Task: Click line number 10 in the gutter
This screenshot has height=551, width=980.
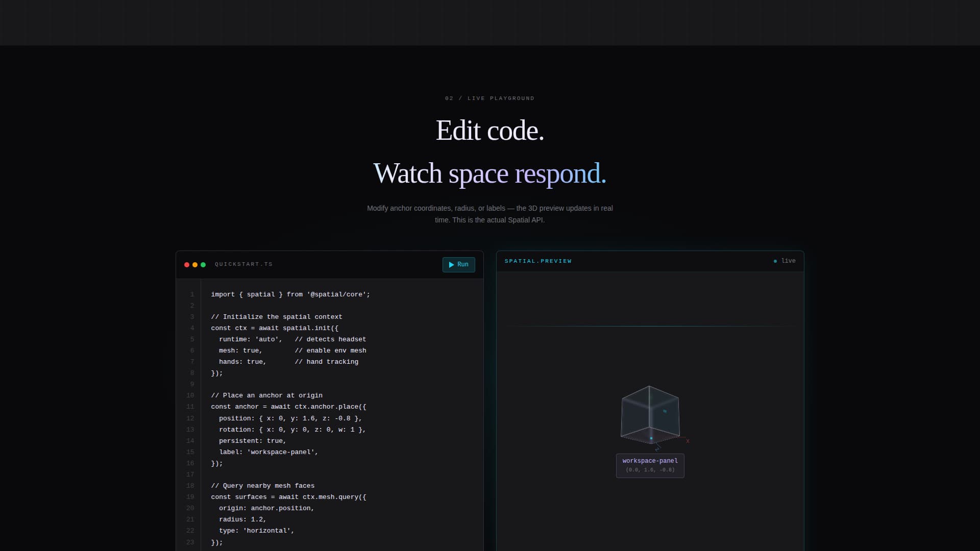Action: (x=190, y=395)
